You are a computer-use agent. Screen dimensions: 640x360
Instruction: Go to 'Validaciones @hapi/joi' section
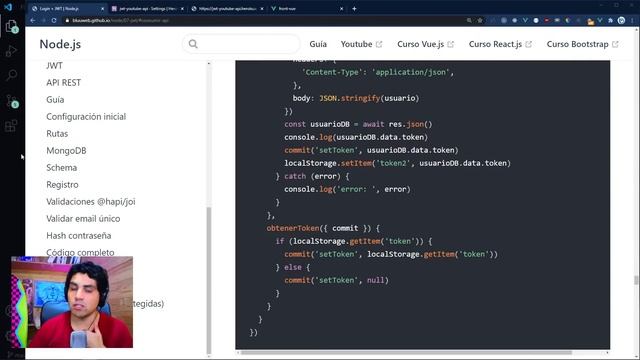pos(91,202)
